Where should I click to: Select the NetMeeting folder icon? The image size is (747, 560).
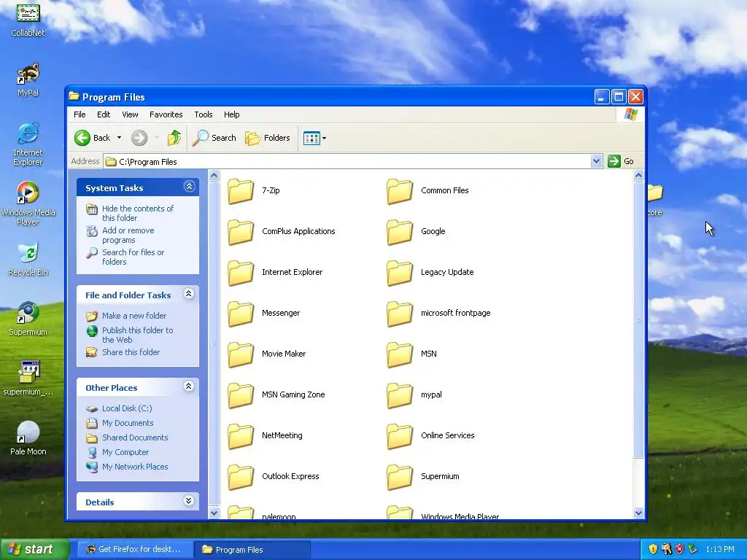tap(241, 436)
